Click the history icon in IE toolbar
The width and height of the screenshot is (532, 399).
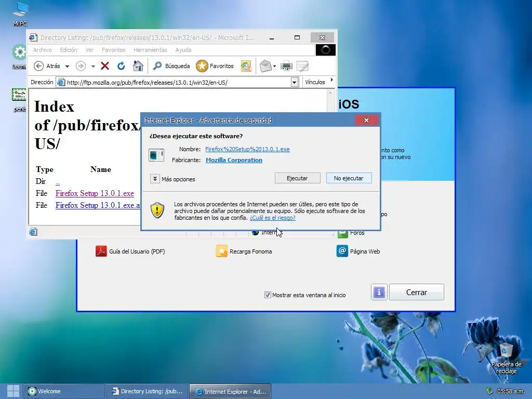pos(246,66)
